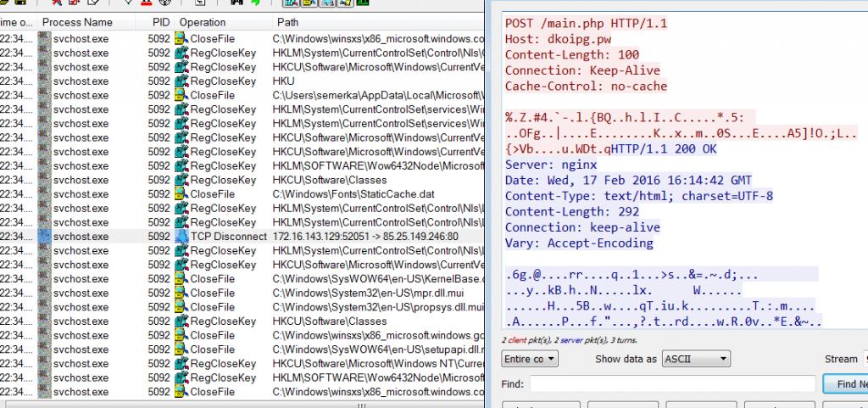The image size is (868, 408).
Task: Open the 'Entire co' conversation dropdown
Action: (x=529, y=360)
